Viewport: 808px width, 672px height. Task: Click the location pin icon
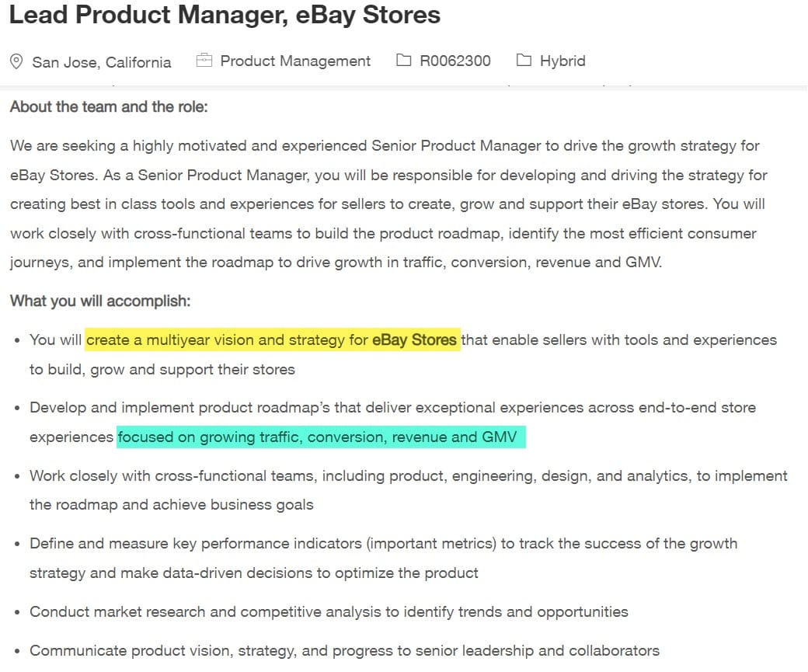[x=16, y=61]
